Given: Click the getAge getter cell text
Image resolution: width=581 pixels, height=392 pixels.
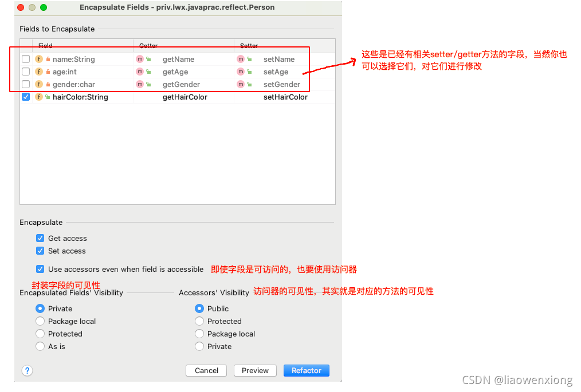Looking at the screenshot, I should pyautogui.click(x=175, y=72).
